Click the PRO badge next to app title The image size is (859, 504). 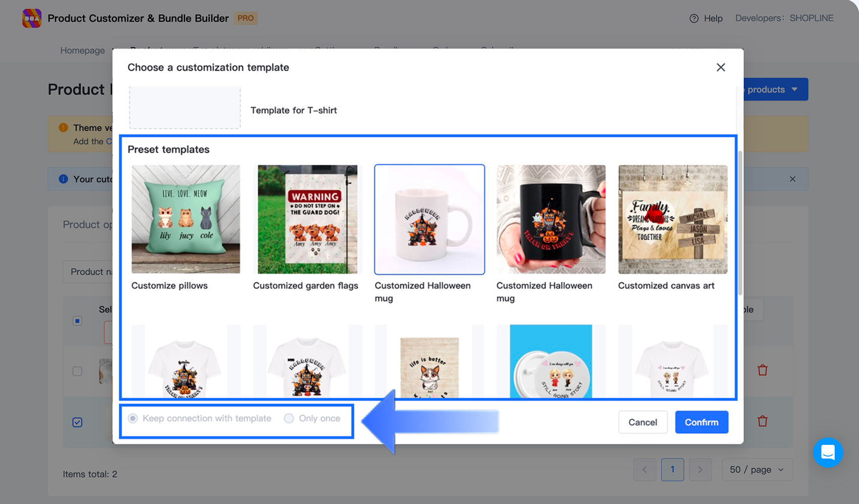(x=246, y=18)
